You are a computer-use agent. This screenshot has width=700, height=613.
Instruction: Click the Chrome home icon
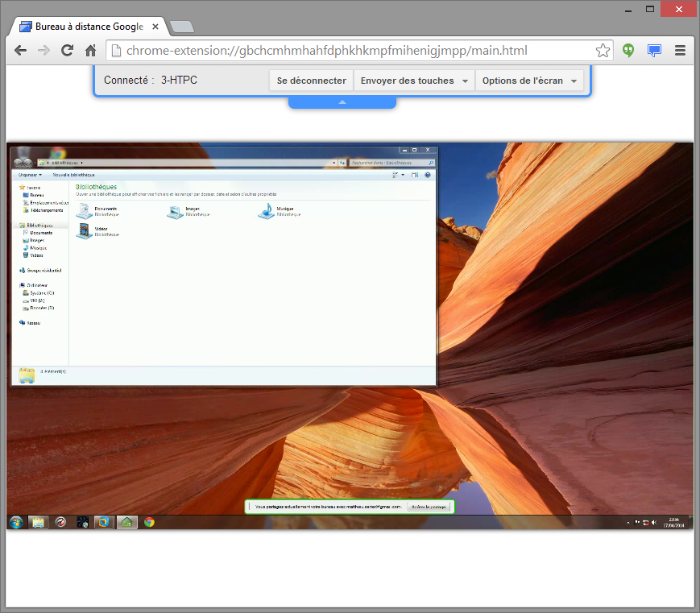coord(91,50)
